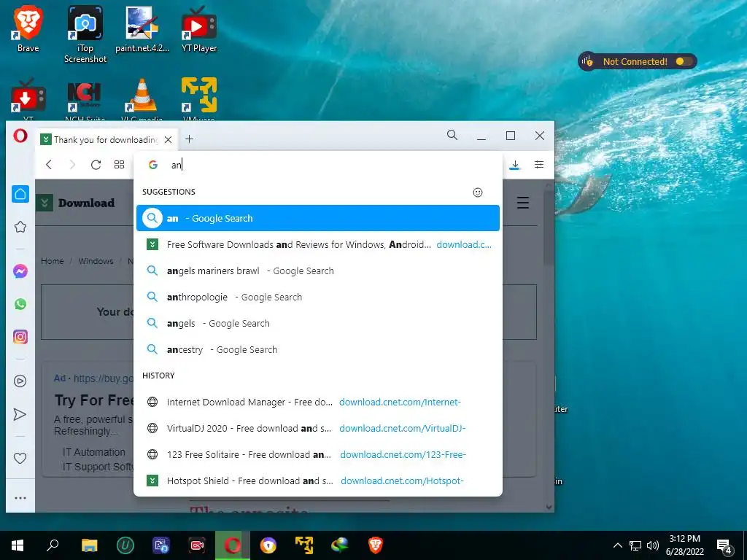Image resolution: width=747 pixels, height=560 pixels.
Task: Open Pinboards heart icon in sidebar
Action: [x=20, y=458]
